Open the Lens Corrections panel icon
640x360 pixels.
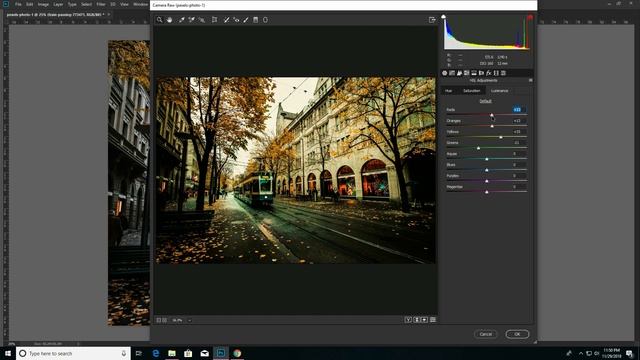481,73
